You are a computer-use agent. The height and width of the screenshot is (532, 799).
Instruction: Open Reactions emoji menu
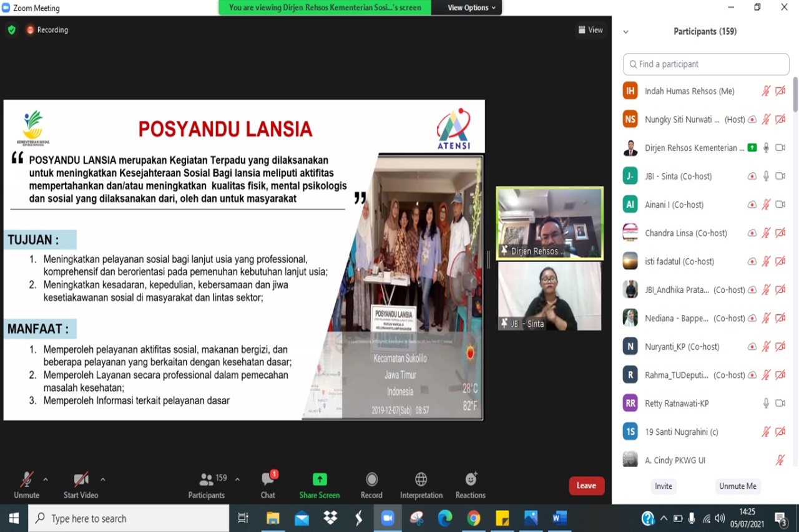(471, 485)
